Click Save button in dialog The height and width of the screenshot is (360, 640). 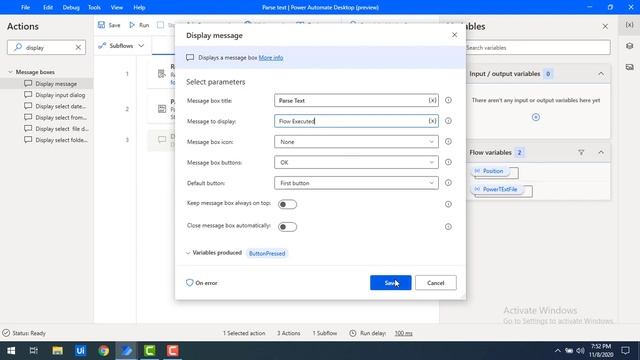pos(391,283)
